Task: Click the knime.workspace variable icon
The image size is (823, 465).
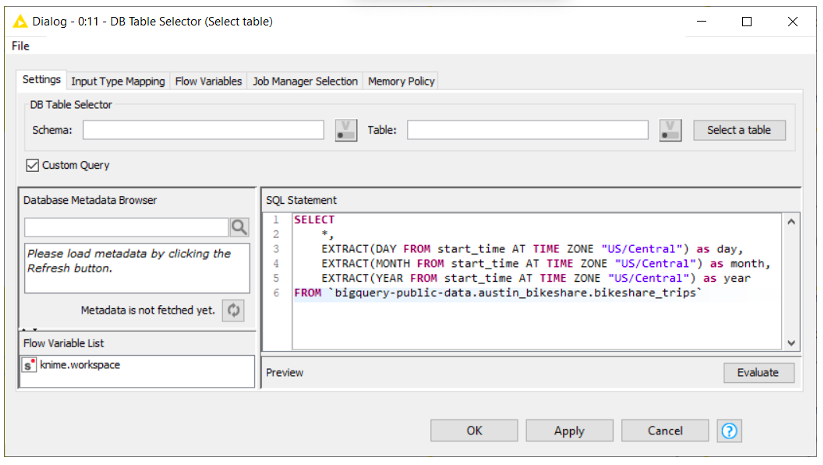Action: pos(29,365)
